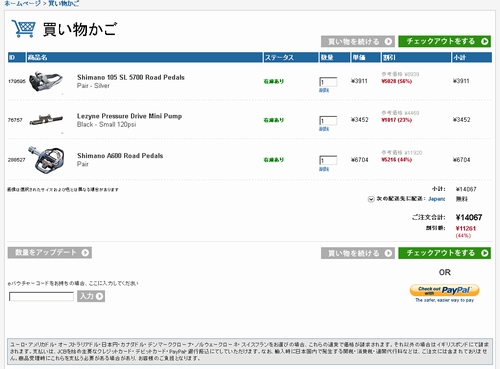
Task: Click the bottom 買い物を続ける button
Action: (x=358, y=253)
